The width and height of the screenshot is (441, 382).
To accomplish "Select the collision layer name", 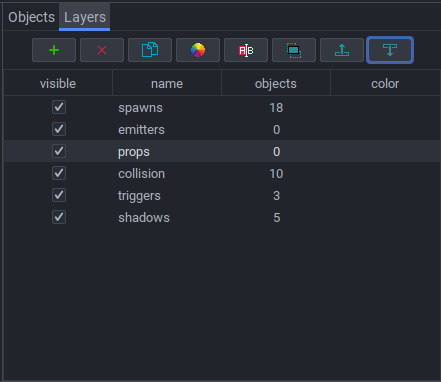I will pyautogui.click(x=141, y=174).
